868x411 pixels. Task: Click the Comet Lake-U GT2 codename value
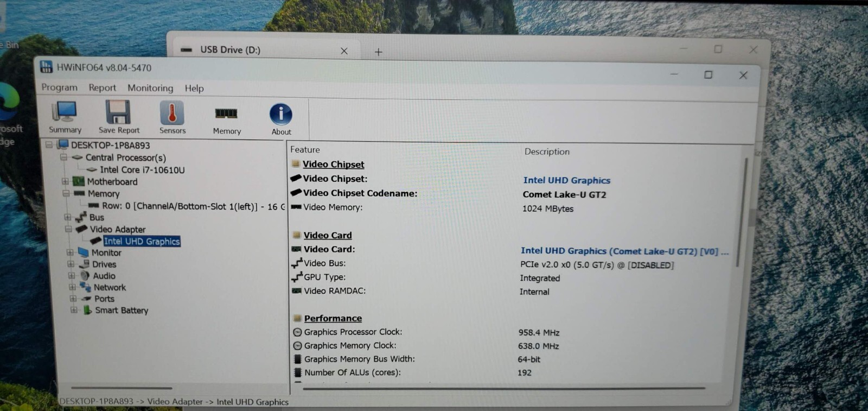click(x=564, y=194)
